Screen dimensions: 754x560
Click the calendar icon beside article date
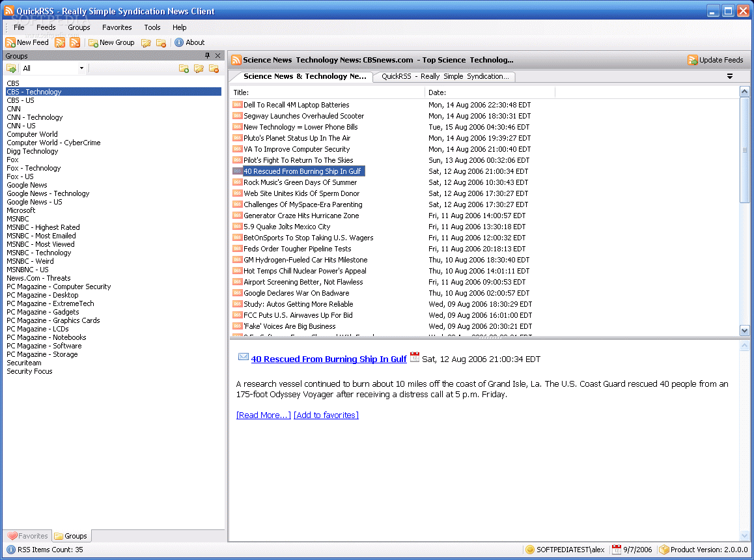415,357
